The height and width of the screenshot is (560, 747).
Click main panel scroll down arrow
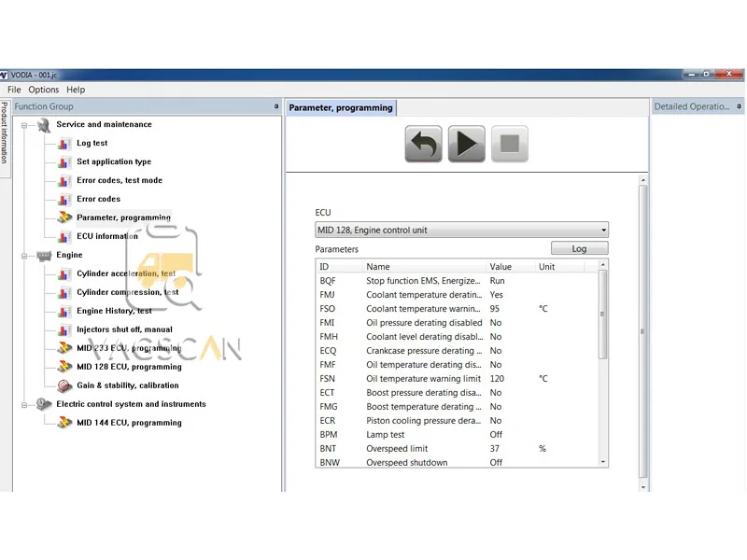coord(643,487)
